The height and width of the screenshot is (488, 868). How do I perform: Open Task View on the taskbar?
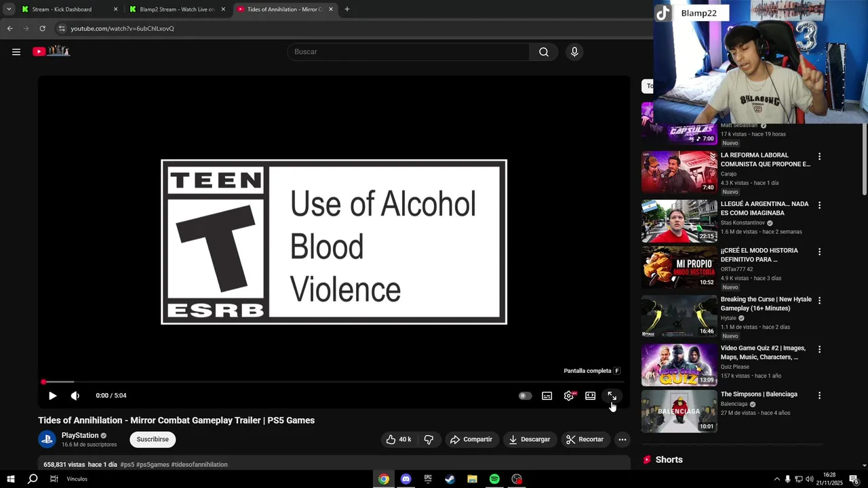54,479
